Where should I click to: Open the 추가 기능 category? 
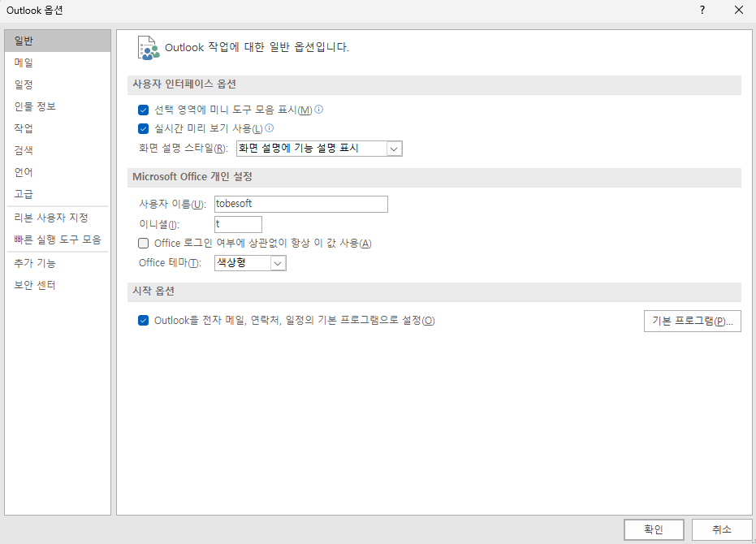58,263
